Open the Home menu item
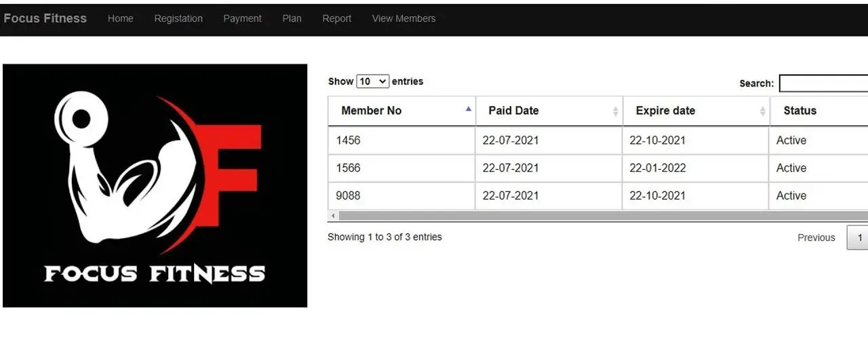The image size is (868, 340). click(120, 18)
